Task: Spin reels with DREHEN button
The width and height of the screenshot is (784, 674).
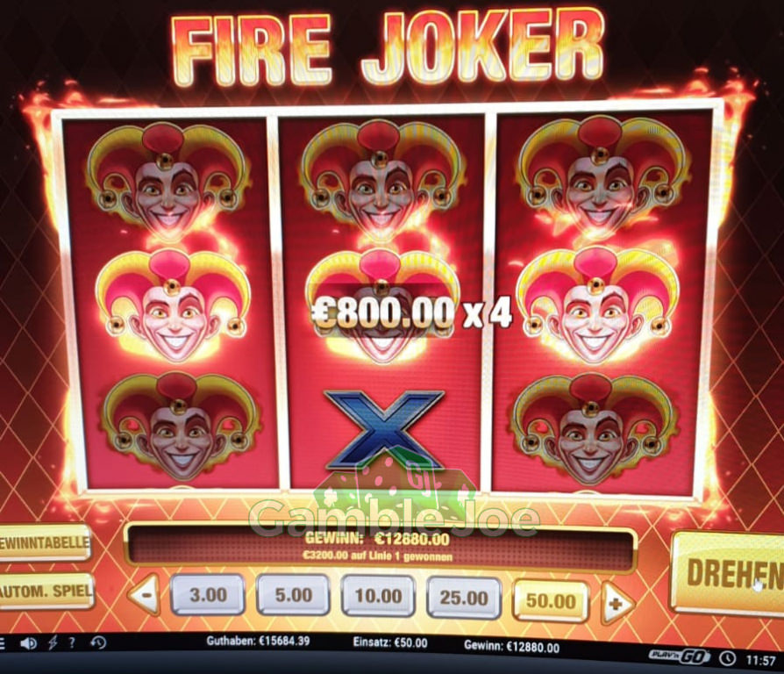Action: [x=729, y=575]
